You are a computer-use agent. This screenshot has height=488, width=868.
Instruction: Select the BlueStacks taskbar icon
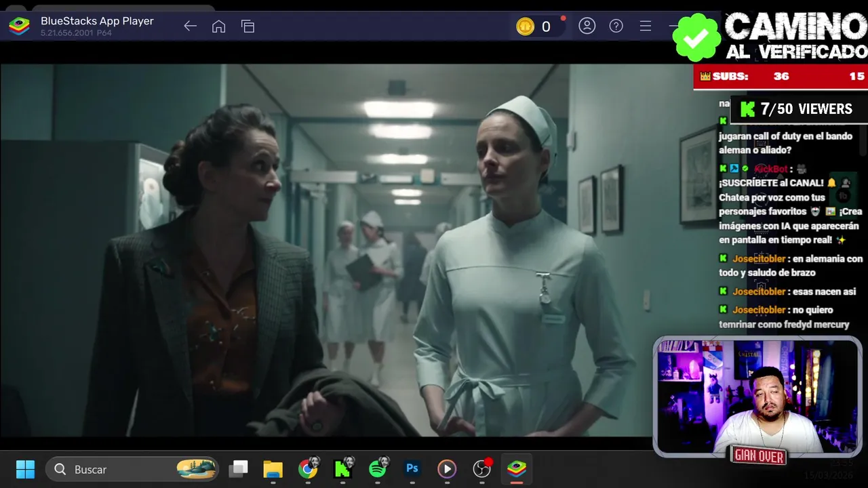[517, 469]
